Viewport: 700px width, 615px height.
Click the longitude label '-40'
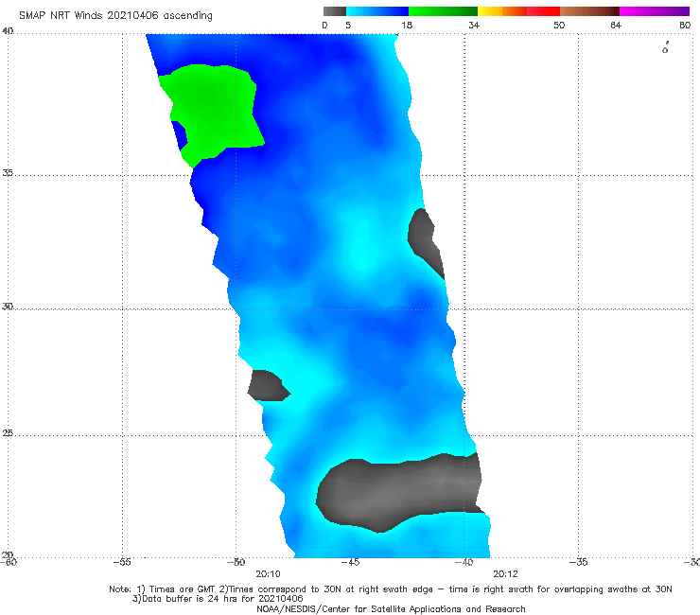[464, 562]
